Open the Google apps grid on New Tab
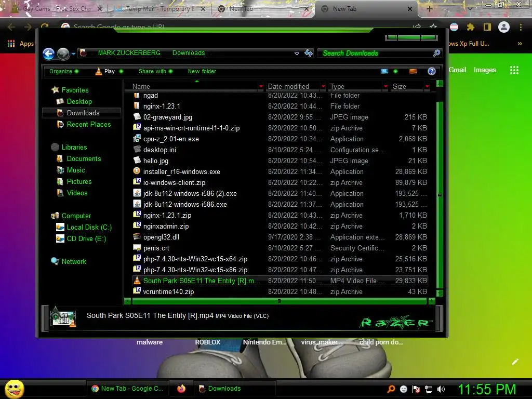 [514, 70]
